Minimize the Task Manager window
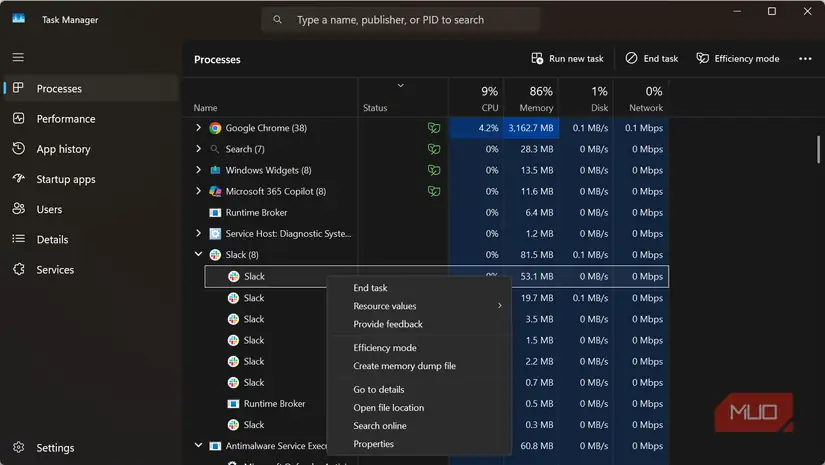Image resolution: width=825 pixels, height=465 pixels. click(737, 11)
